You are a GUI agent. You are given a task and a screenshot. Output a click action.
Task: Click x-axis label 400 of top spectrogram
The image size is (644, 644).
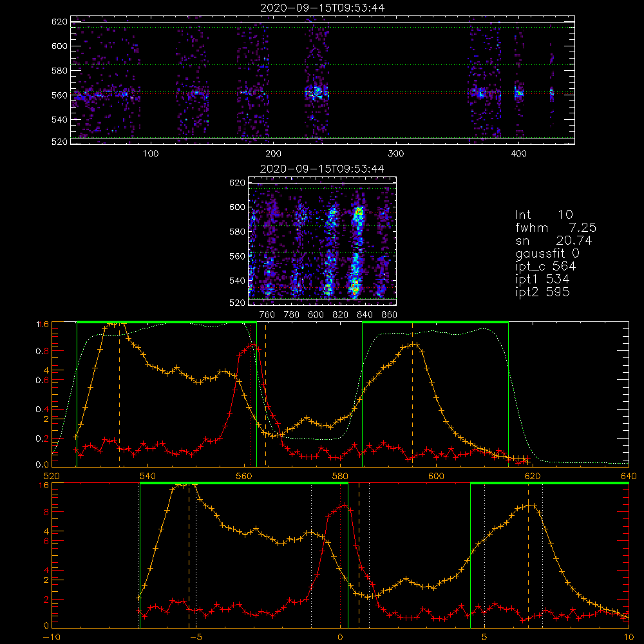point(518,154)
